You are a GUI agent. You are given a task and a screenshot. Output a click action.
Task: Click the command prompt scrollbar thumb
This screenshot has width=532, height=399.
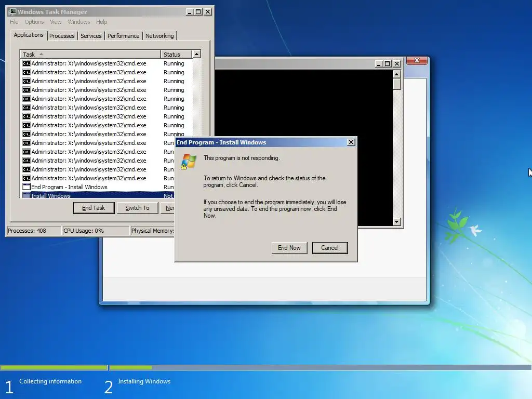(x=396, y=84)
